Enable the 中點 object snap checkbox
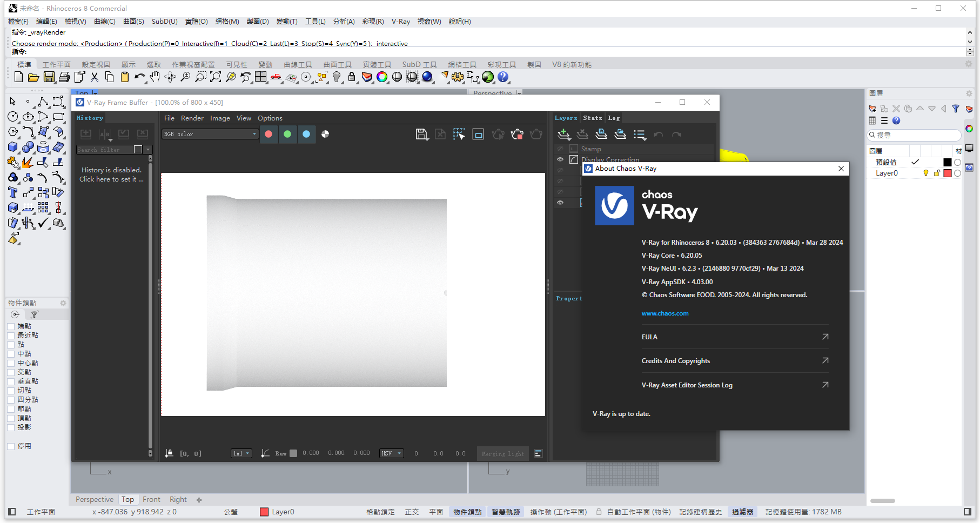The width and height of the screenshot is (980, 523). pos(11,354)
